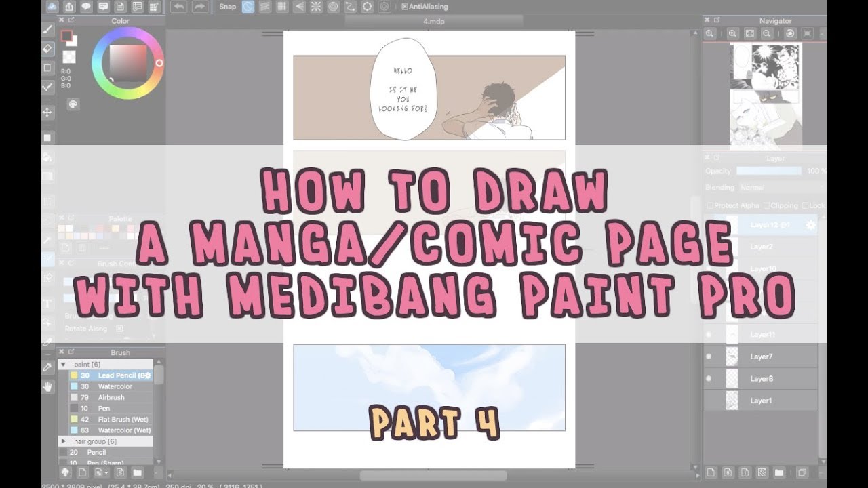Image resolution: width=868 pixels, height=488 pixels.
Task: Click the cloud save icon
Action: [52, 7]
